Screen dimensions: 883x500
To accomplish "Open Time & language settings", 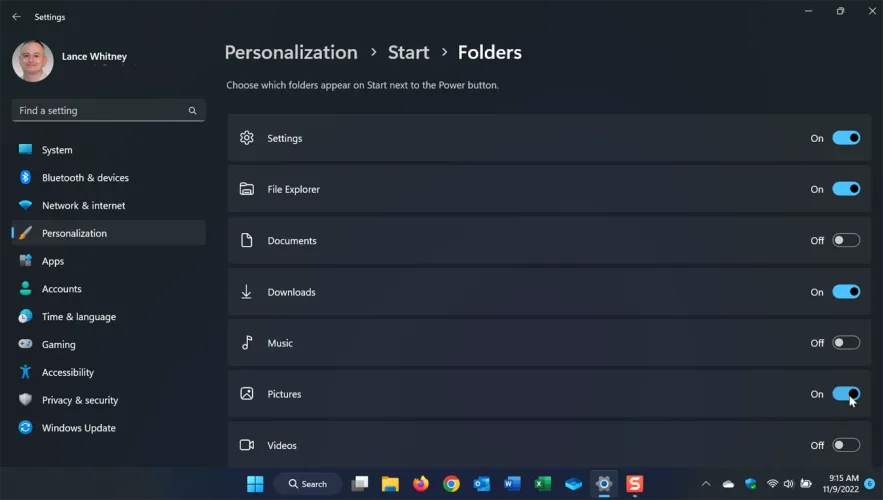I will tap(78, 317).
